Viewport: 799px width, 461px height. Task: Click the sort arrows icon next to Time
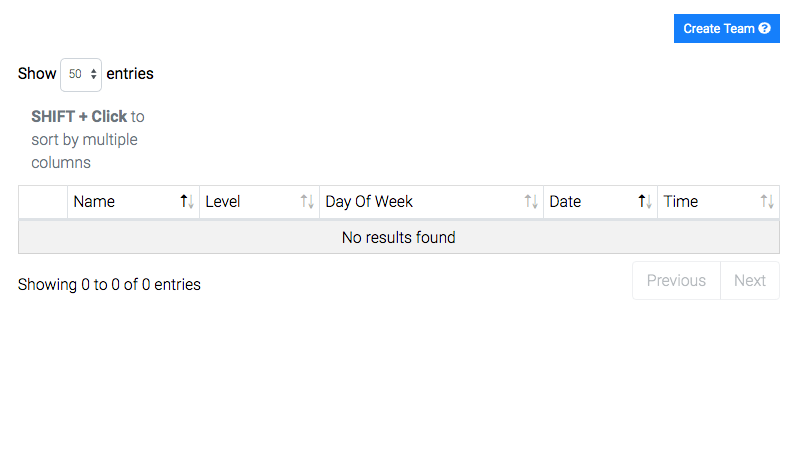[767, 202]
